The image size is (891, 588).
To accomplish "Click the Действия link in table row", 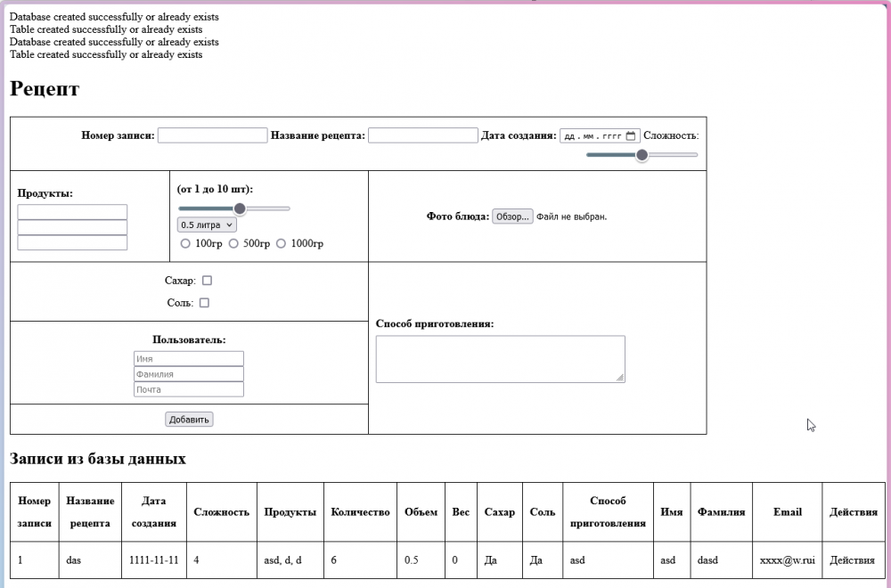I will click(852, 560).
